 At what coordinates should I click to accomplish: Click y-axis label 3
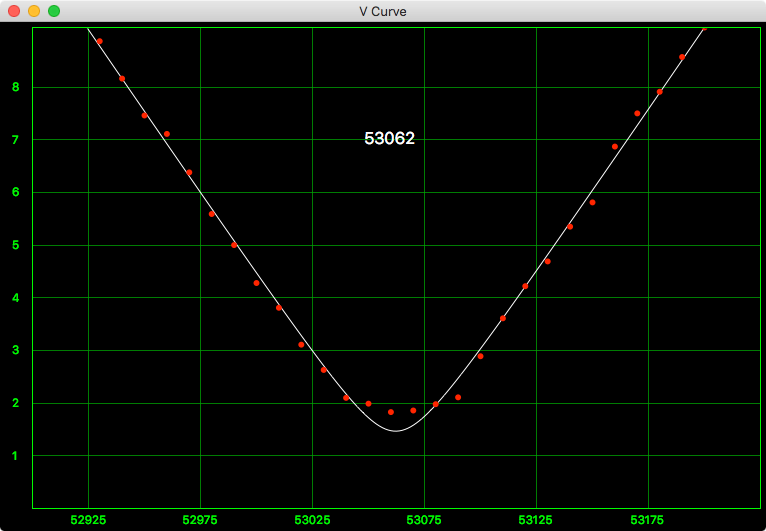tap(16, 350)
